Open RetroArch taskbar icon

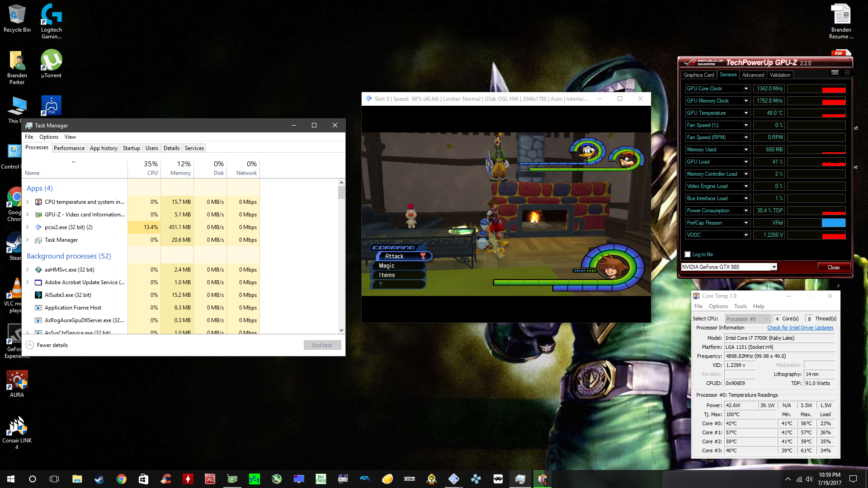pos(498,479)
